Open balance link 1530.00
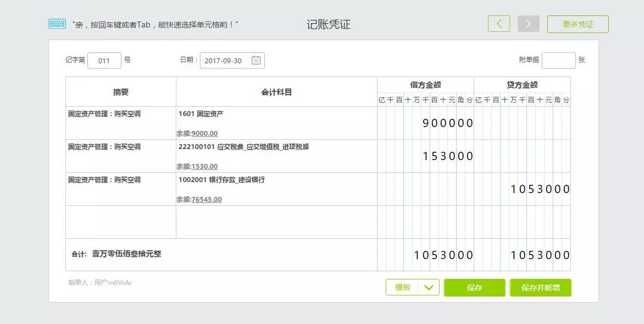 tap(204, 167)
